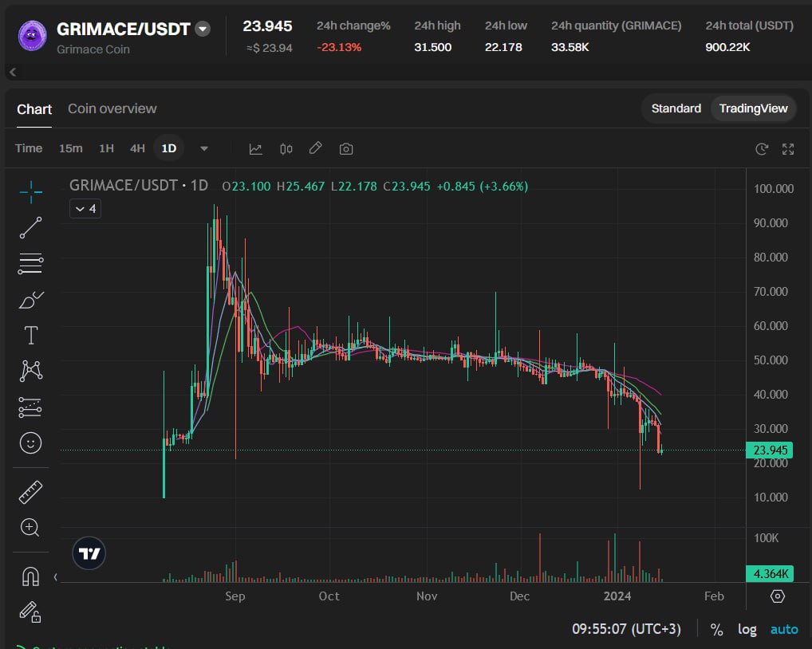
Task: Click the Sep time axis label
Action: tap(235, 596)
